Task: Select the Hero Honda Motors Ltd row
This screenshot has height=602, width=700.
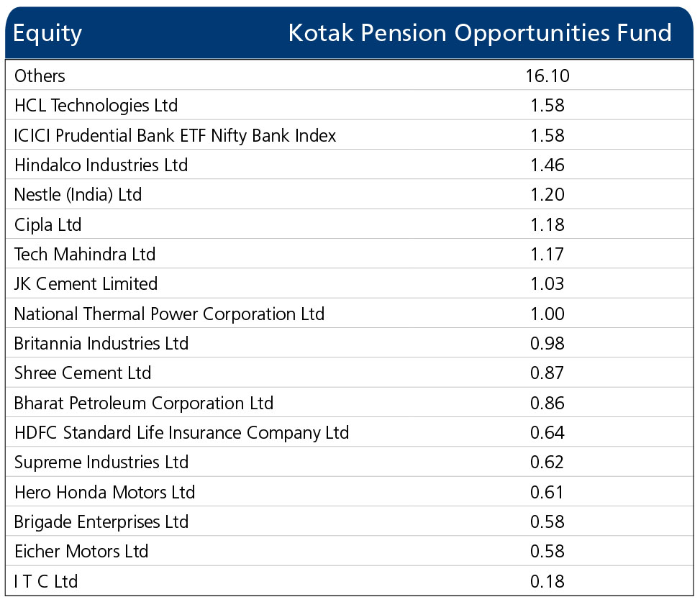Action: (x=350, y=492)
